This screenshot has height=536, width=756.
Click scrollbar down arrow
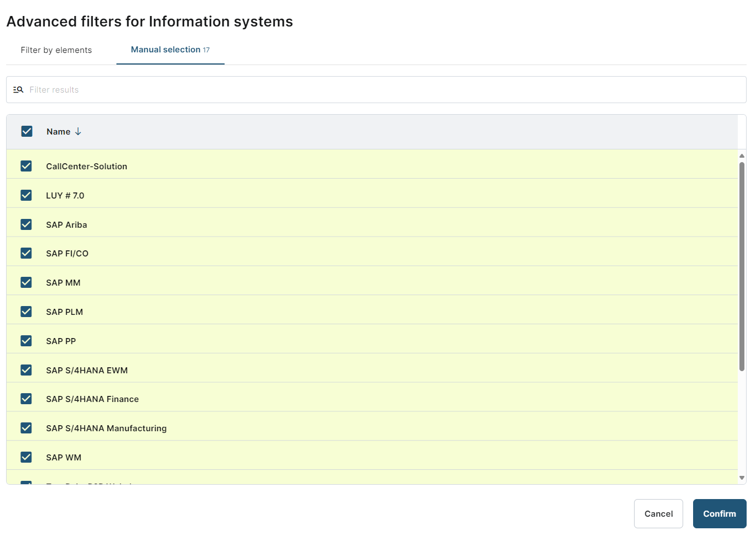pyautogui.click(x=742, y=478)
